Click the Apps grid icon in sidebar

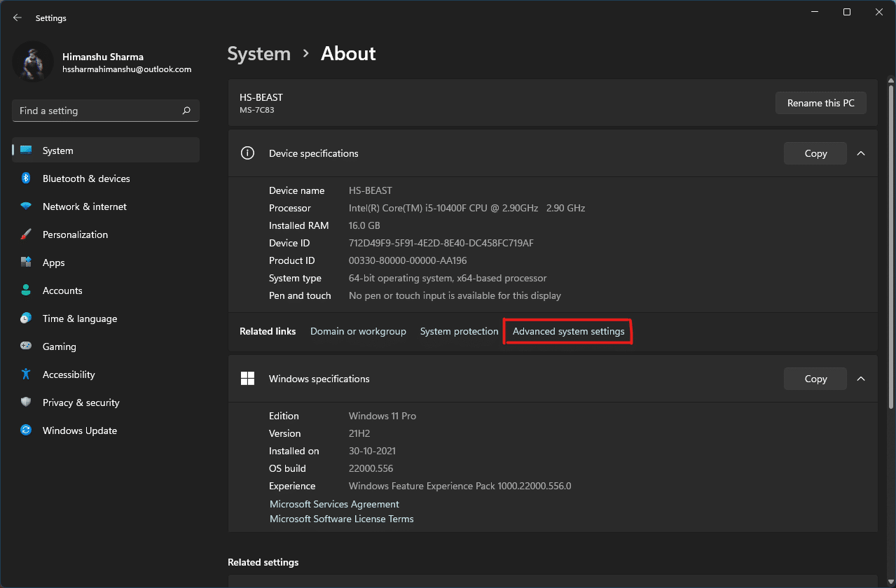point(26,262)
